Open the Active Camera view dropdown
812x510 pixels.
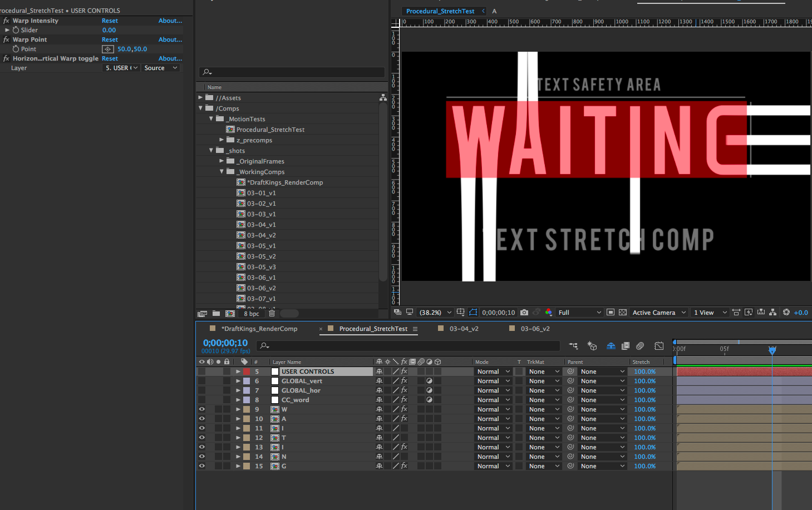(x=658, y=313)
